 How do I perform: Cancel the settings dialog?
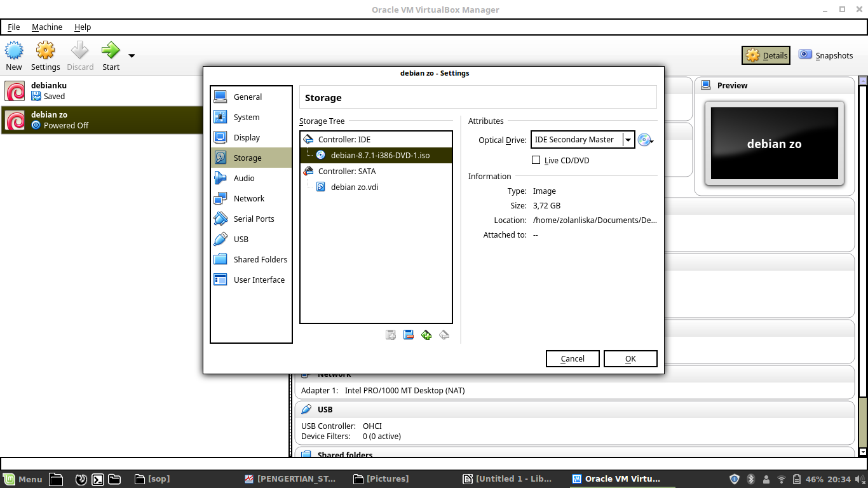point(572,358)
